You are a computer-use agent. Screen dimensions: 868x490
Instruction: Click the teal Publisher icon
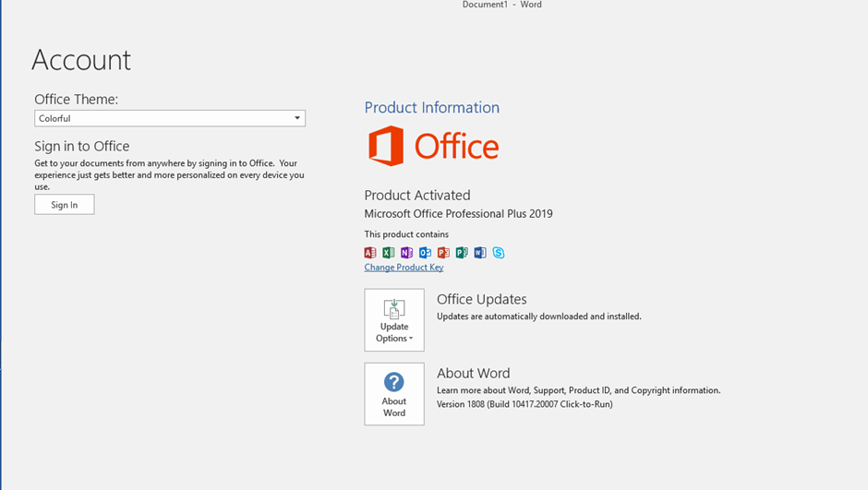[x=462, y=253]
